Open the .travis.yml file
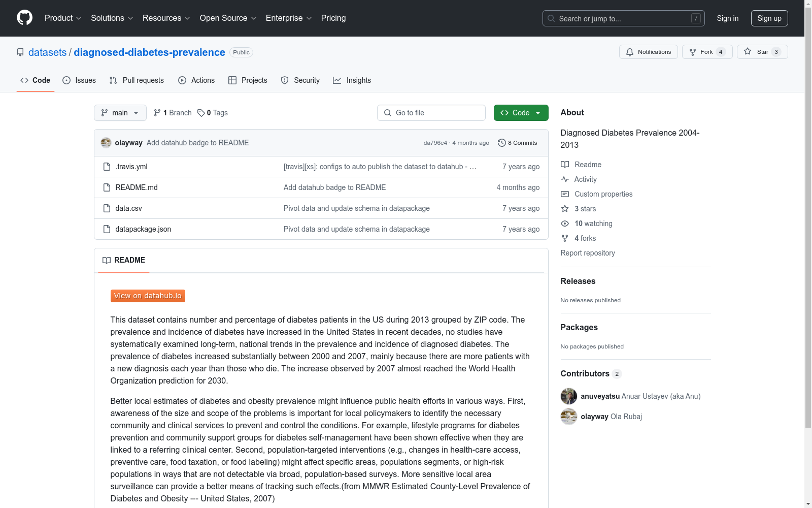812x508 pixels. (x=131, y=167)
